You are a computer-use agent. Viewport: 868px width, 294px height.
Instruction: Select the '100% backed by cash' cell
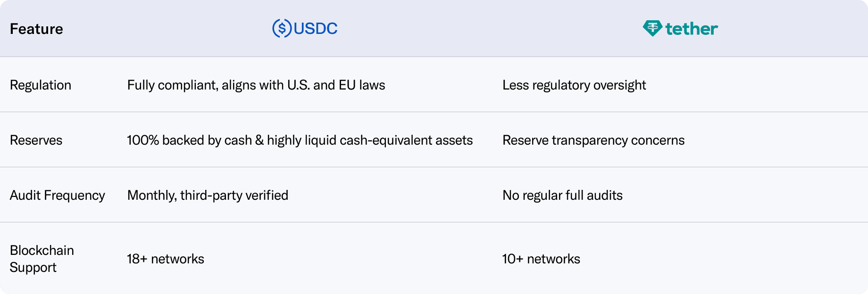(x=189, y=140)
